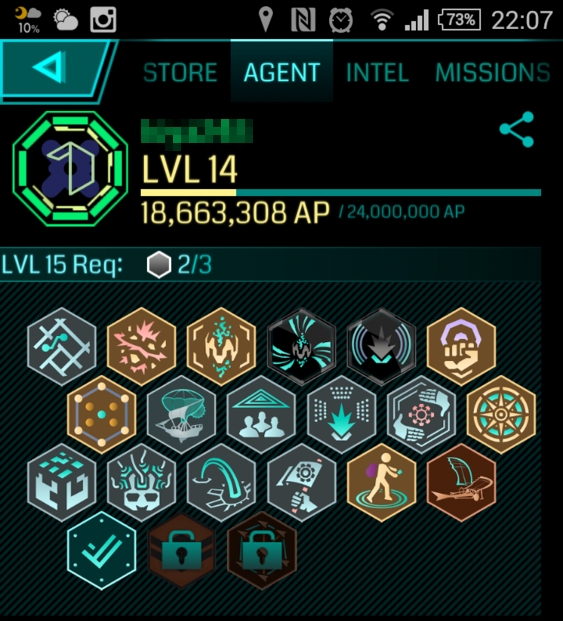Screen dimensions: 563x621
Task: View the gold walking figure medal
Action: [x=381, y=483]
